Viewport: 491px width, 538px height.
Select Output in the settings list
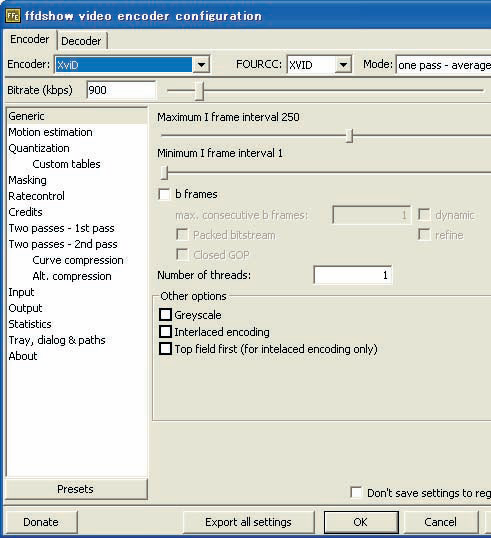click(x=25, y=308)
